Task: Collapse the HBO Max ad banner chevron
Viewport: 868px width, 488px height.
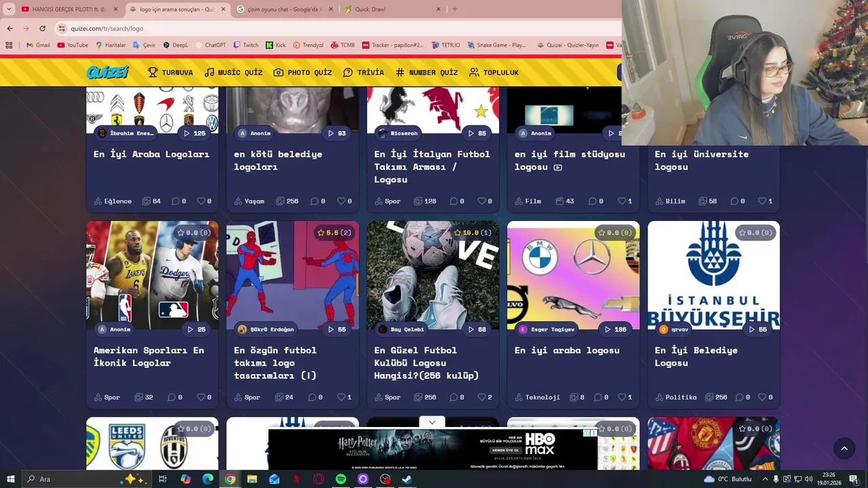Action: click(x=432, y=422)
